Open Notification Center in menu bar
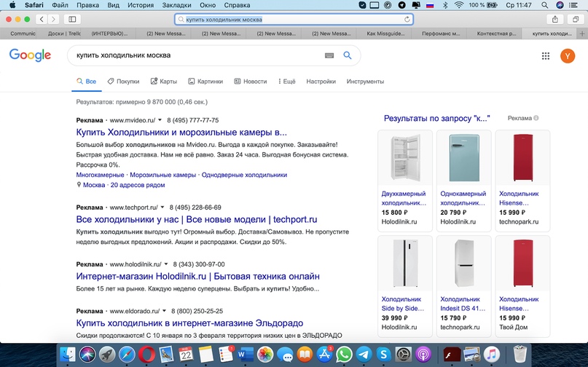This screenshot has width=588, height=367. pos(573,5)
